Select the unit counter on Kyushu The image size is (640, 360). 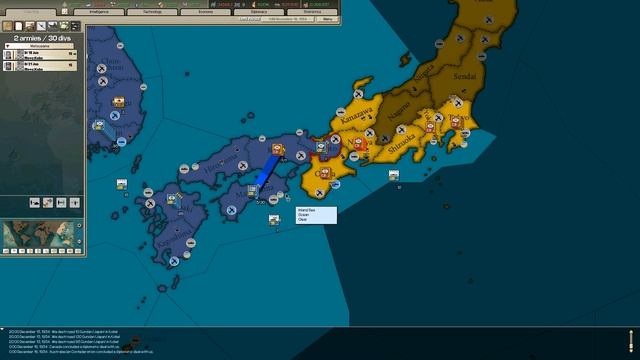[x=172, y=199]
